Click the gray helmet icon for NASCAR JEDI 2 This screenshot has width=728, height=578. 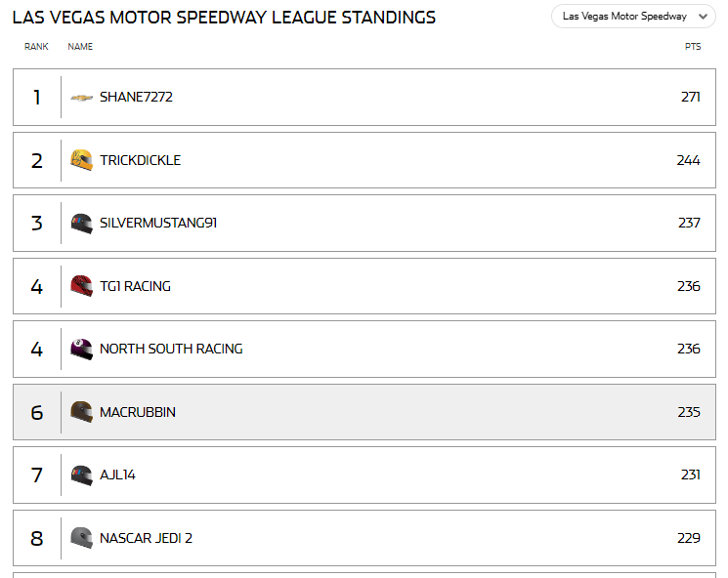[82, 538]
